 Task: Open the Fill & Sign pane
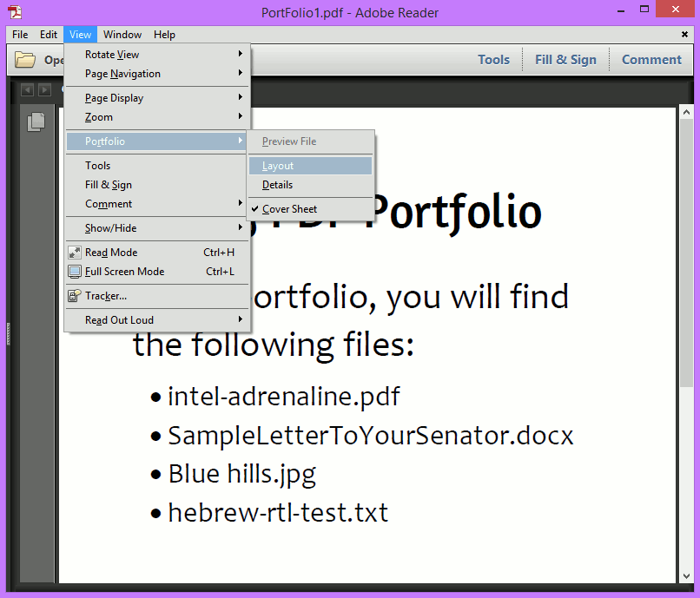(x=565, y=59)
